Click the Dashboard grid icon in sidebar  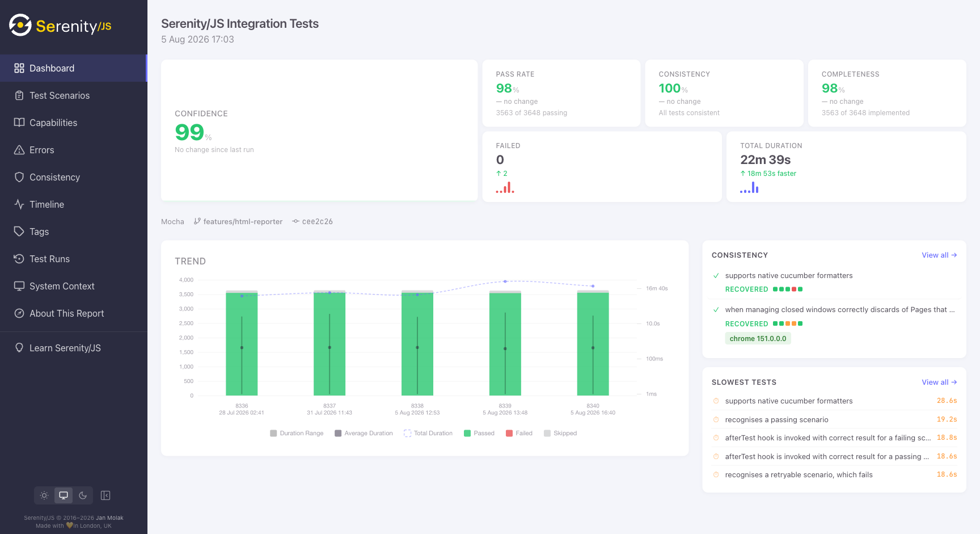(19, 68)
